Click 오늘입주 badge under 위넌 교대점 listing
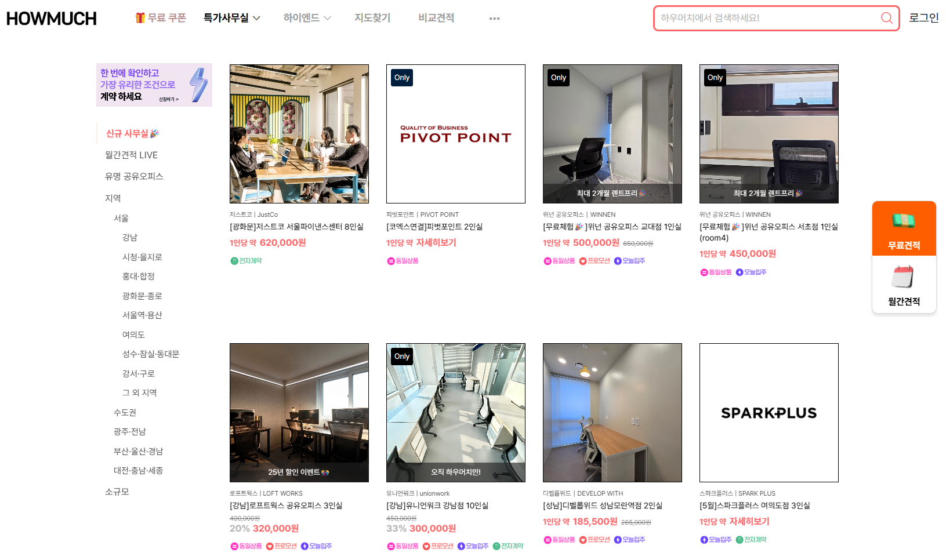 pyautogui.click(x=629, y=261)
